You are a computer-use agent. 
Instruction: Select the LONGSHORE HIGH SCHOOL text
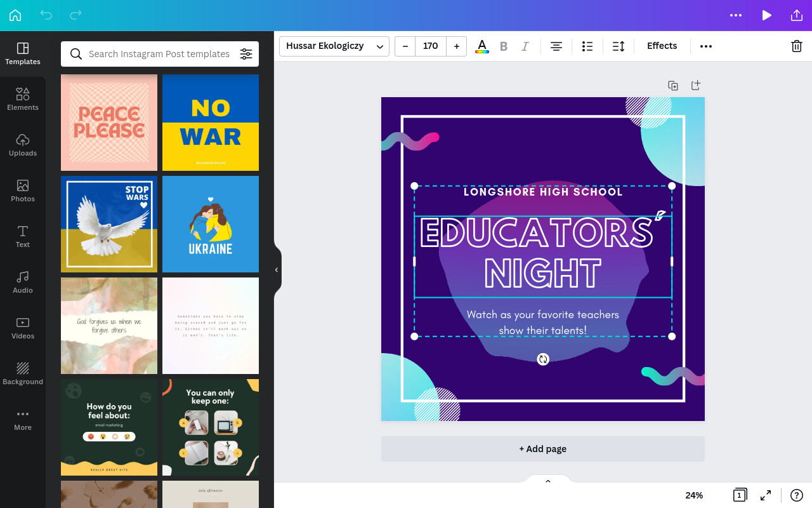point(543,192)
